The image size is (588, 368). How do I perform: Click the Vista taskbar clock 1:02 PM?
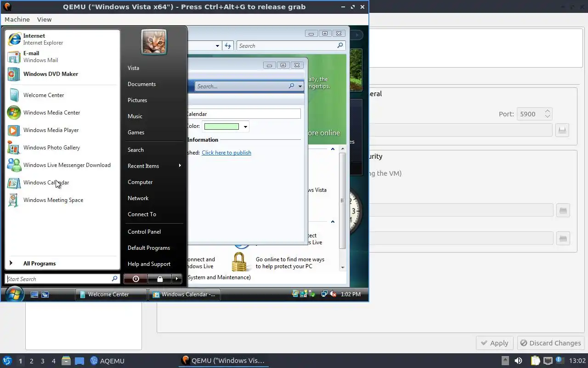coord(351,294)
